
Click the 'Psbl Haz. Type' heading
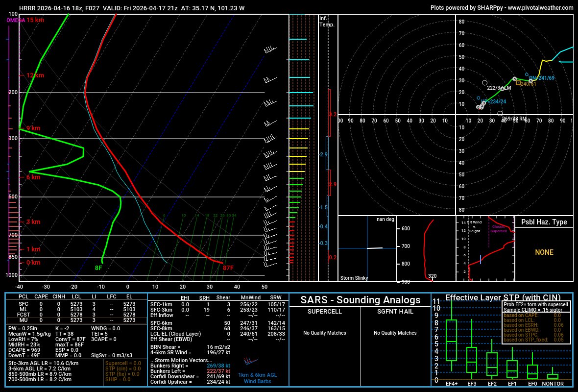(x=544, y=222)
